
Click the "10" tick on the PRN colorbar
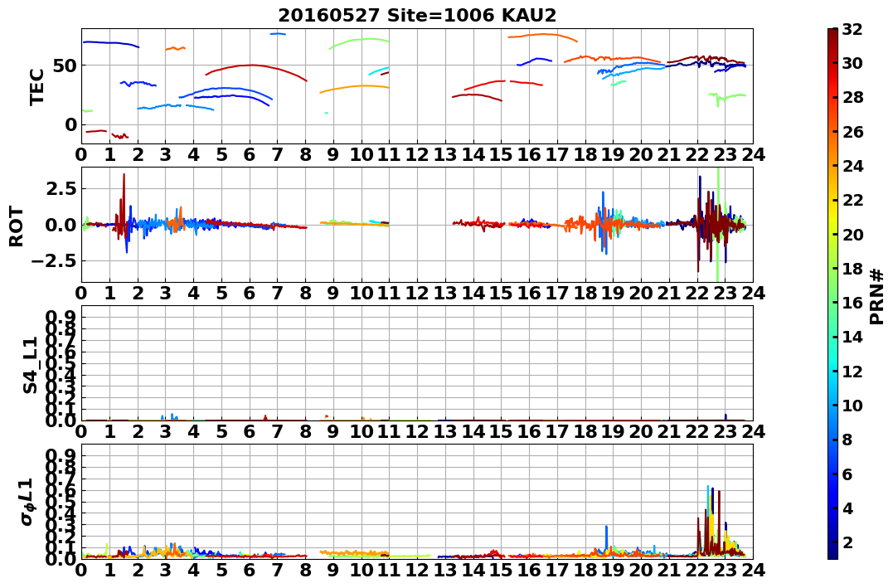tap(852, 405)
